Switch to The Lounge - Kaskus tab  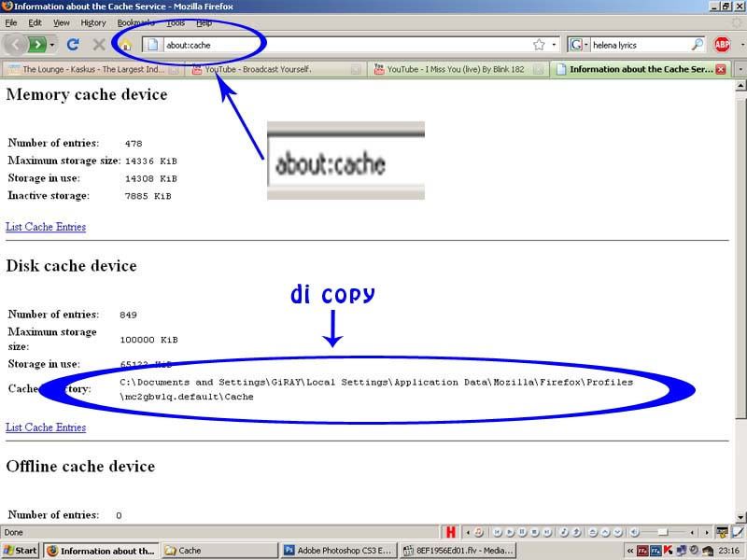[x=92, y=69]
